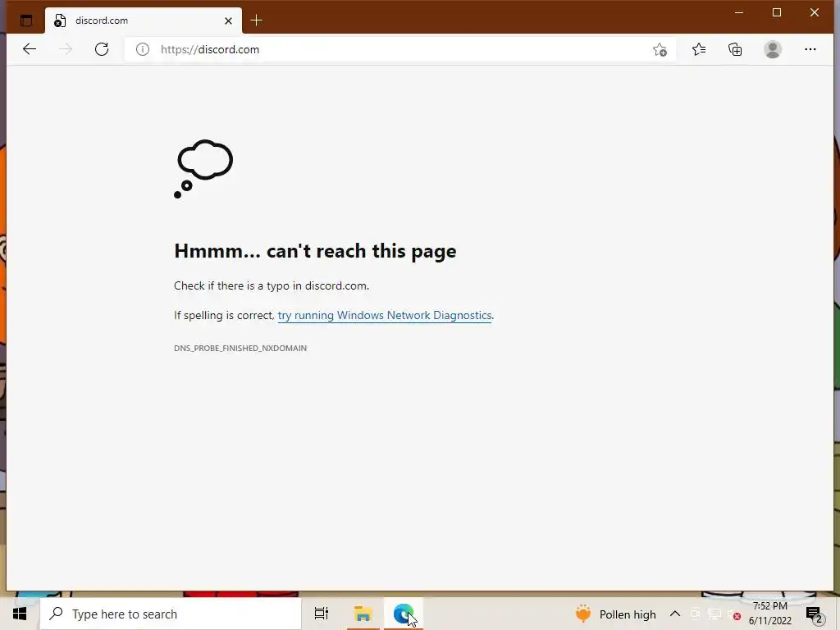Click the taskbar search box
The height and width of the screenshot is (630, 840).
click(171, 614)
